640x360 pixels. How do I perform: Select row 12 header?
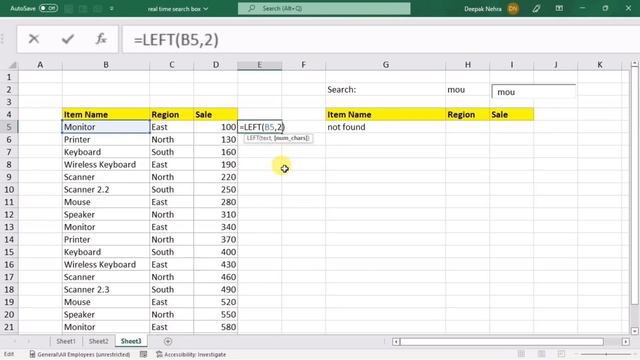(x=9, y=214)
